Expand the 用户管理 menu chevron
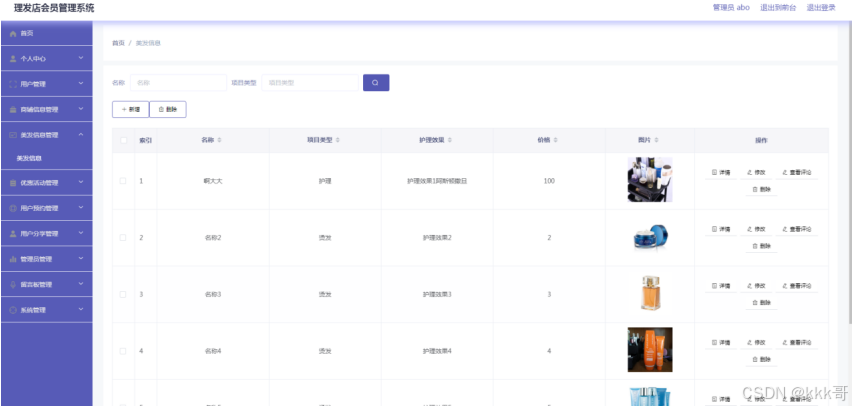 (x=81, y=83)
